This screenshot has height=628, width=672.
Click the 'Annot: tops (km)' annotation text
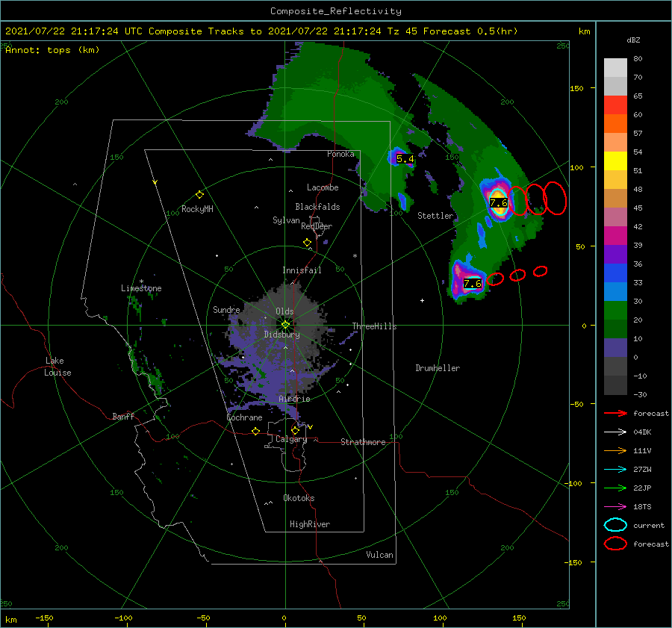click(52, 50)
